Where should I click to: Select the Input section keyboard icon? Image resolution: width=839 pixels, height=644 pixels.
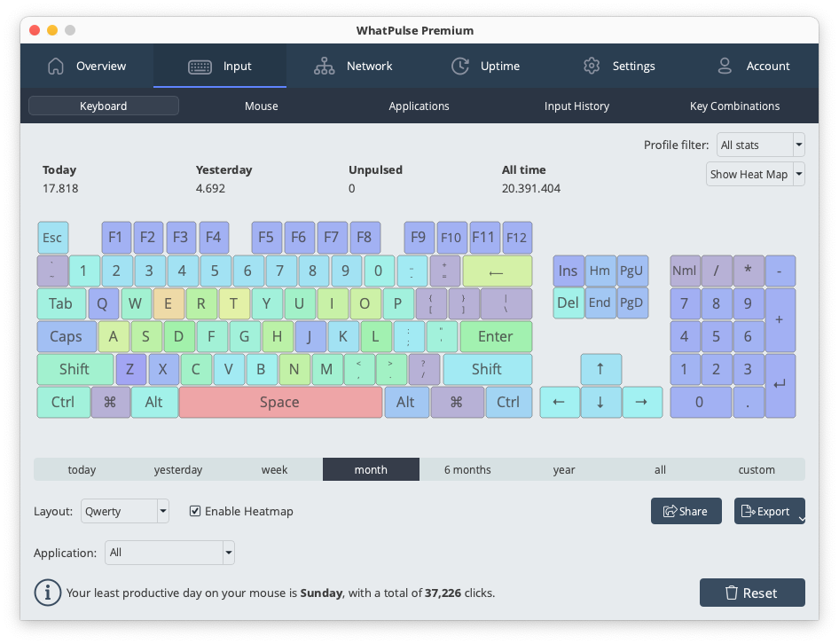tap(199, 66)
